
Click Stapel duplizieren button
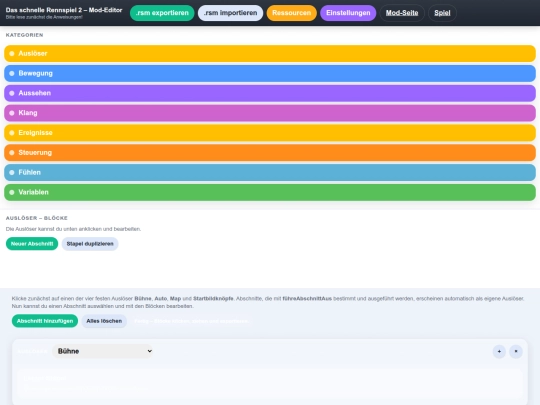[x=90, y=244]
